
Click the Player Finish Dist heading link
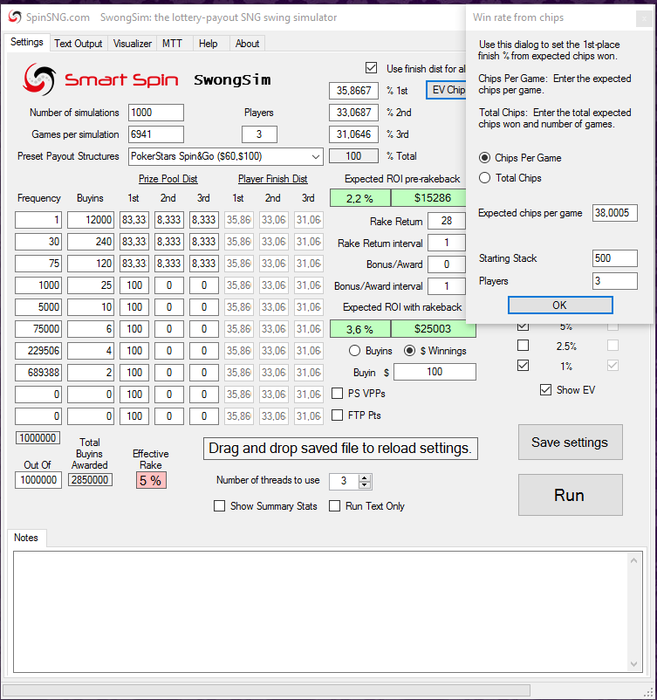pos(273,179)
